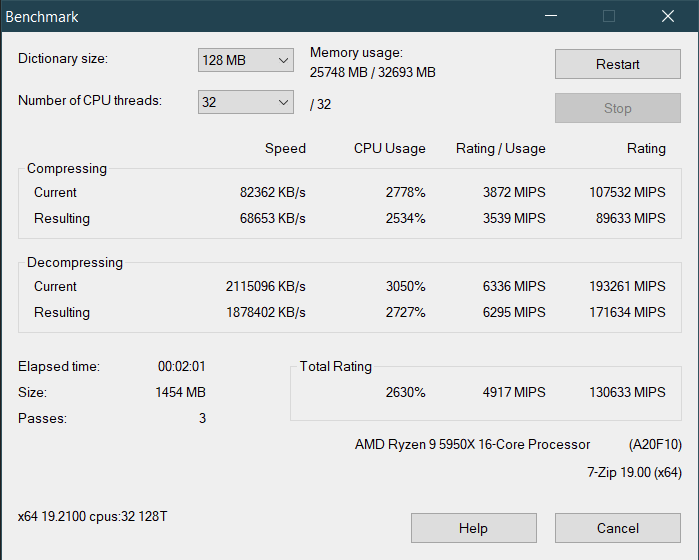
Task: Open Help for the benchmark
Action: pos(473,528)
